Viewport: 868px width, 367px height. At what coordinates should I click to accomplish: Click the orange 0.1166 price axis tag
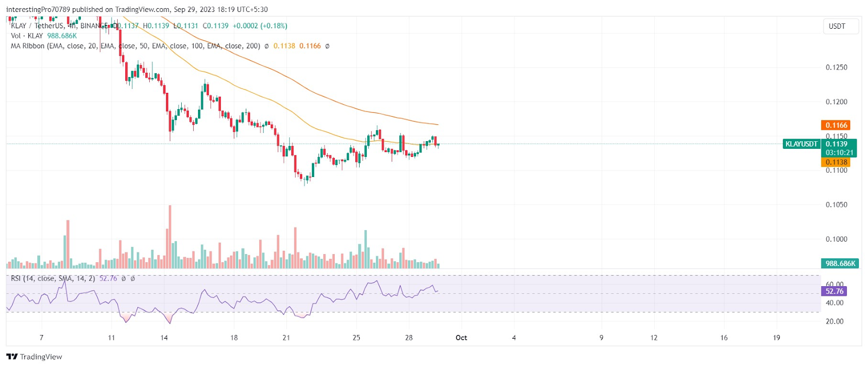[836, 125]
